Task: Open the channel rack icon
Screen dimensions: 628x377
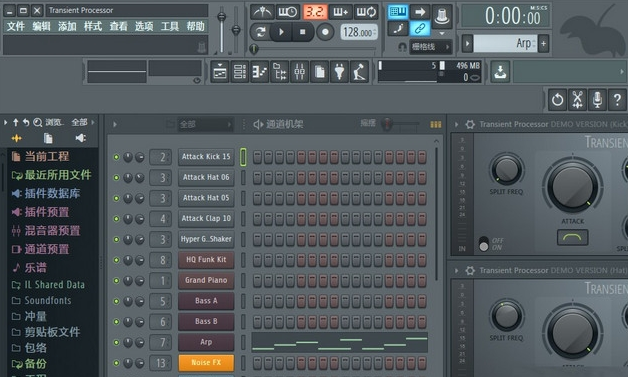Action: click(240, 72)
